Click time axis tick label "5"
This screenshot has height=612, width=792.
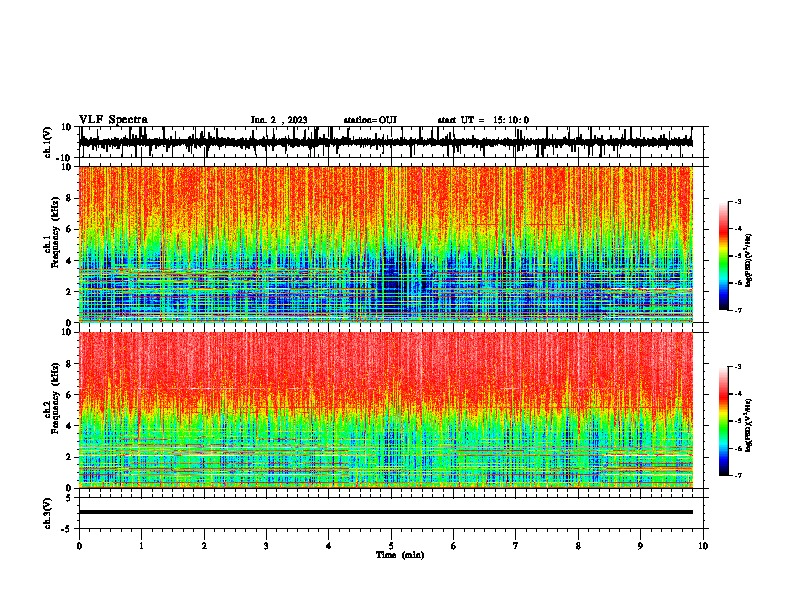[x=391, y=546]
